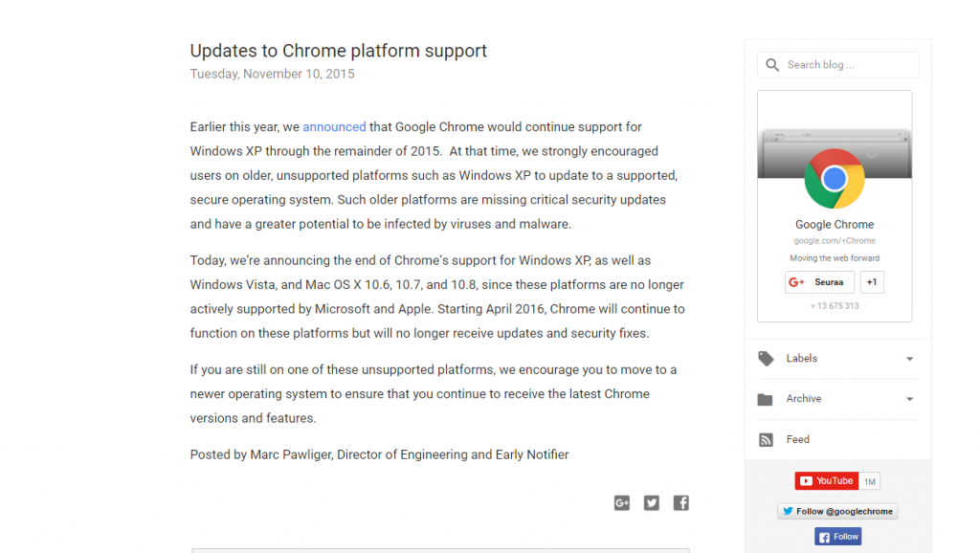Click the 'Updates to Chrome platform support' title
Screen dimensions: 980x553
pos(339,51)
